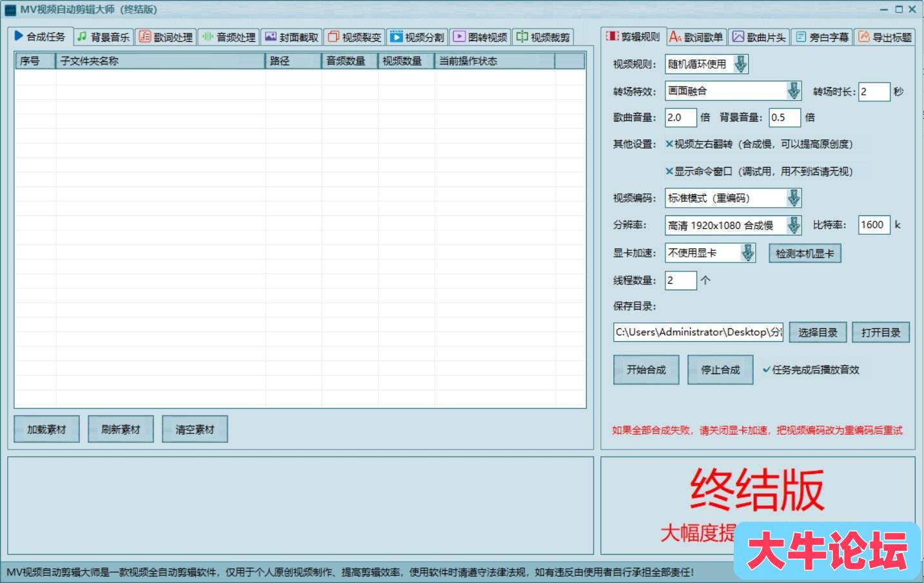Image resolution: width=924 pixels, height=583 pixels.
Task: Click the 线程数量 input field
Action: (x=681, y=280)
